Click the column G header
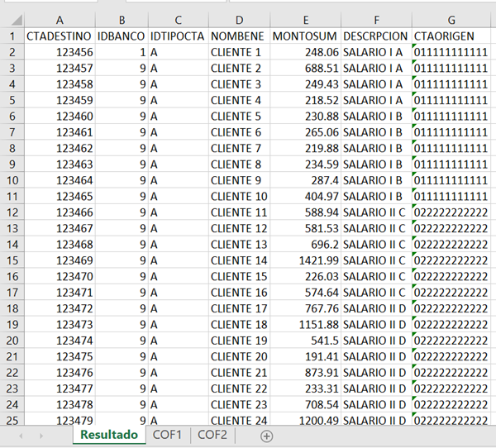496x448 pixels. (x=451, y=19)
